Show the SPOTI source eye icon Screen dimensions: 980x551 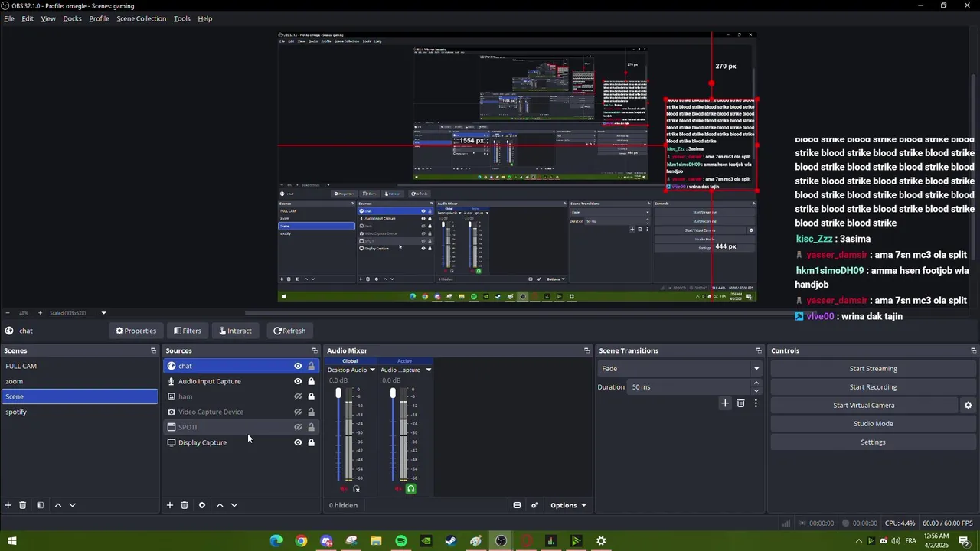click(x=298, y=427)
